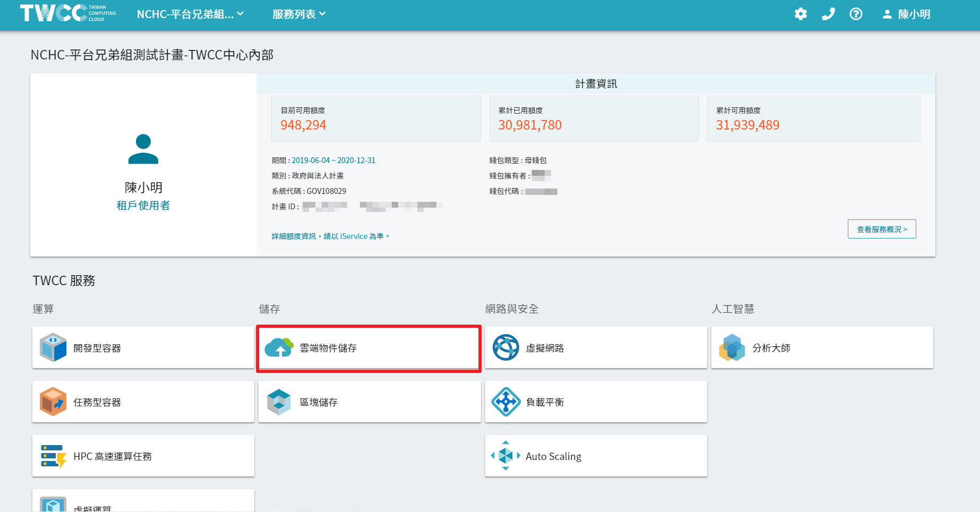Open the HPC 高速運算任務 service
This screenshot has height=512, width=980.
[x=143, y=456]
